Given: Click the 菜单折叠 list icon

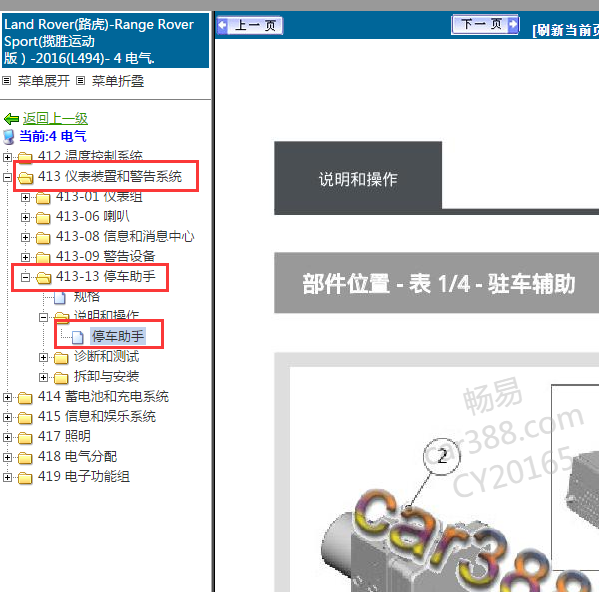Looking at the screenshot, I should (80, 81).
